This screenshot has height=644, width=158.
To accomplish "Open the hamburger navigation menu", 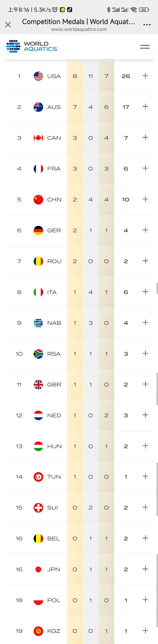I will (145, 47).
